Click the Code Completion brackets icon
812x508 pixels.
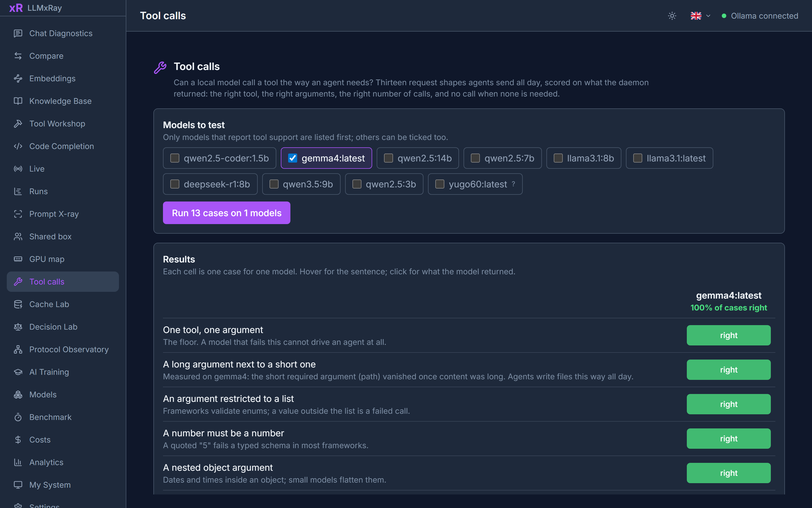18,146
